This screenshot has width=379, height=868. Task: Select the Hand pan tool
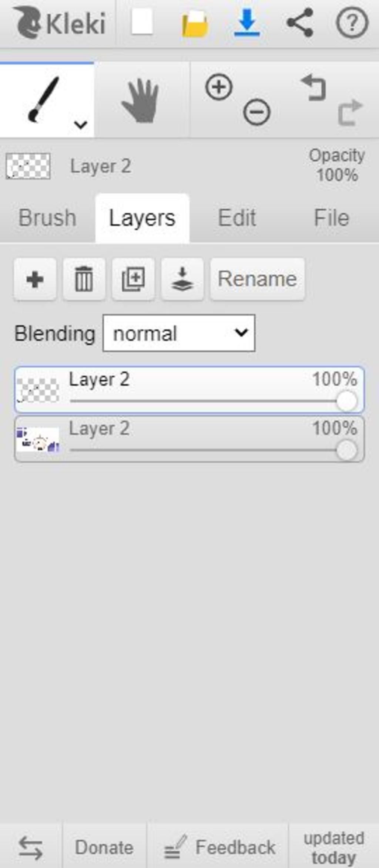click(141, 101)
